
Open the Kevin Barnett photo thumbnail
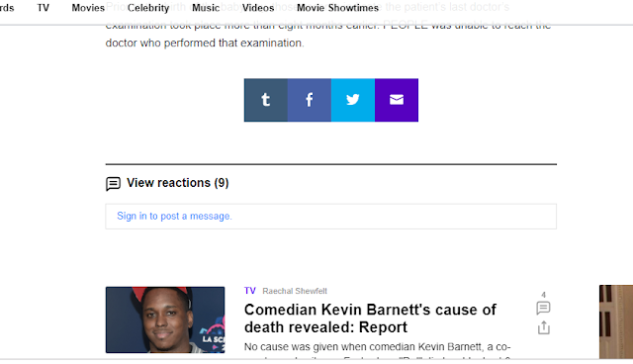(x=165, y=320)
